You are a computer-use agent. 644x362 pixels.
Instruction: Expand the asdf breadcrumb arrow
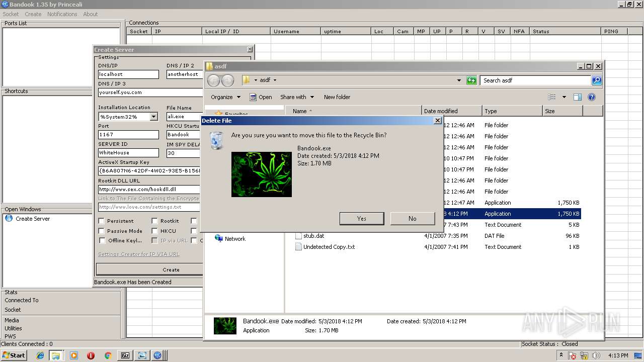click(x=275, y=80)
